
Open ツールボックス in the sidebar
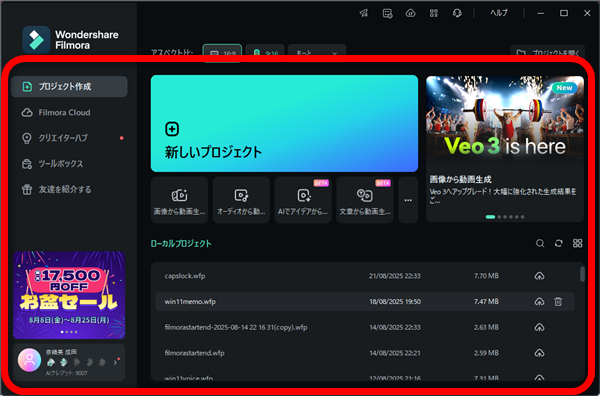[x=69, y=164]
